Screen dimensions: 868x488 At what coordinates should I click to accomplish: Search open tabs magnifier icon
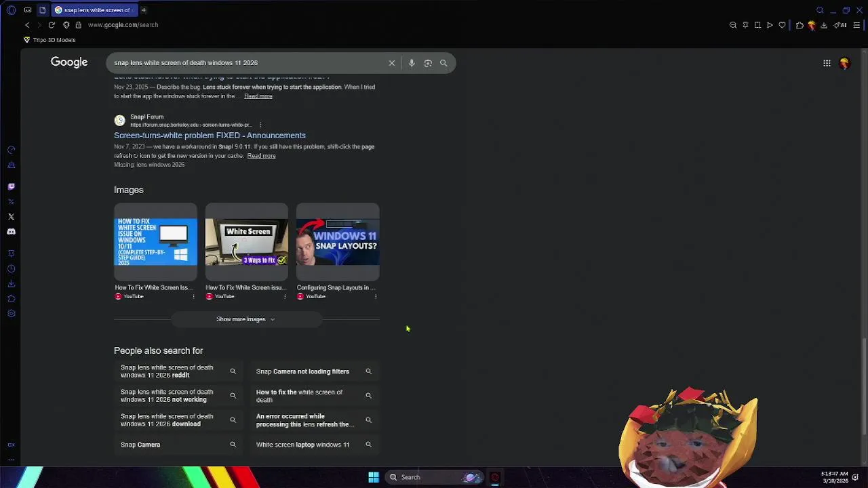point(820,10)
